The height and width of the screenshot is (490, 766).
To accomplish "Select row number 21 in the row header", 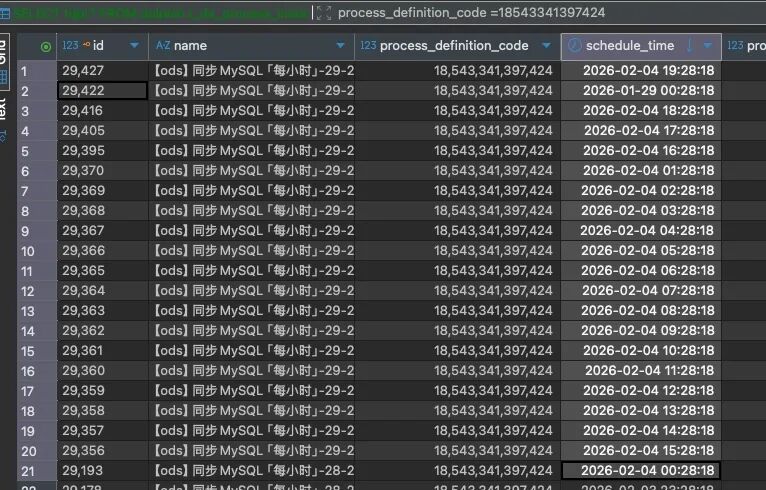I will 37,471.
